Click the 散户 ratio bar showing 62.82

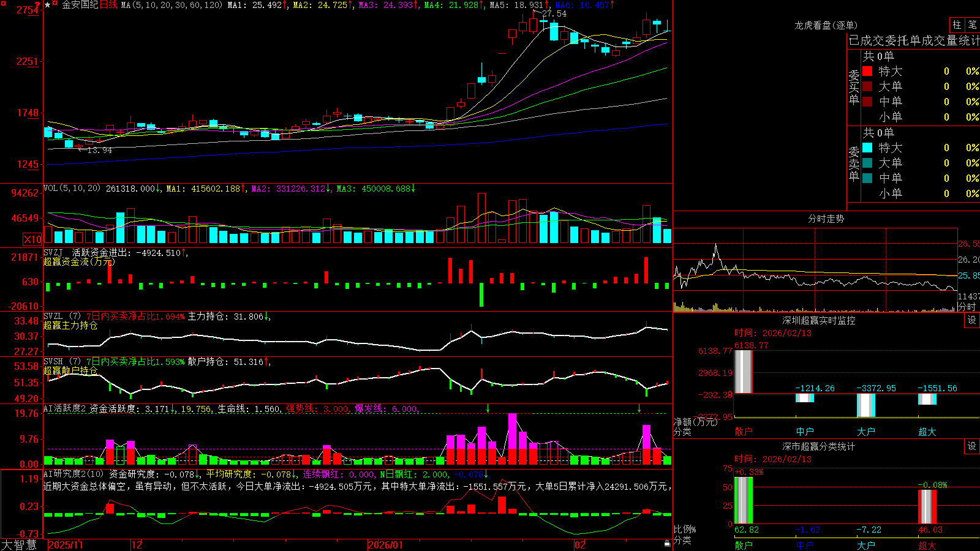(743, 500)
